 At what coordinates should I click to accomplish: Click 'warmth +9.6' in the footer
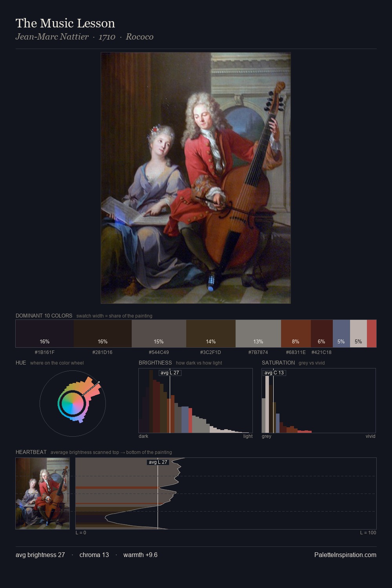(140, 555)
